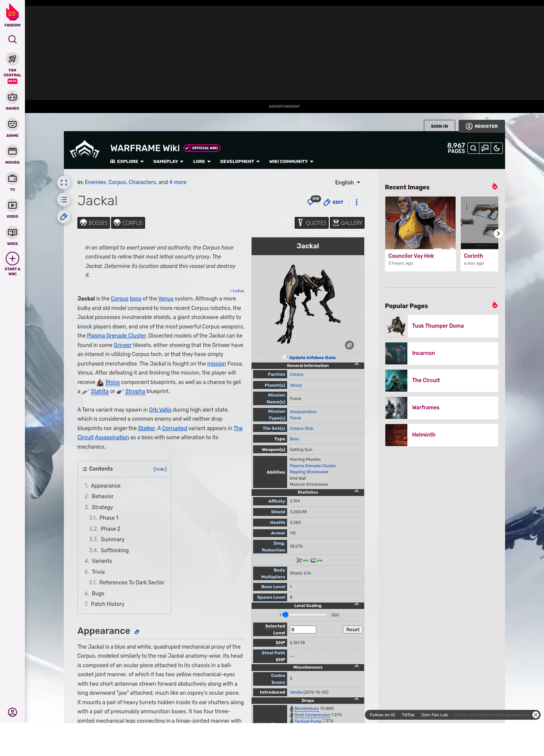Open the Councilor Vay Hek image thumbnail
544x756 pixels.
[x=420, y=223]
